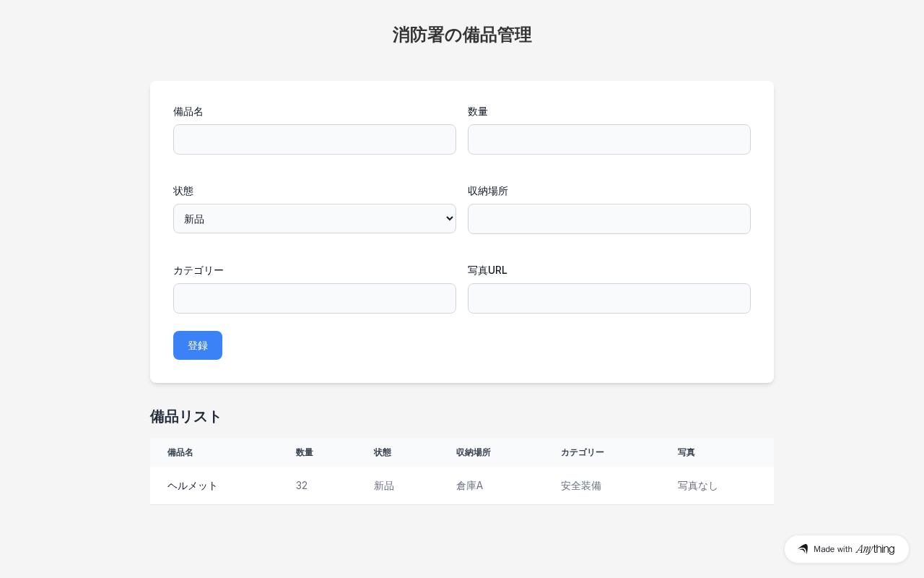Click the 消防署の備品管理 page title
The width and height of the screenshot is (924, 578).
pyautogui.click(x=462, y=35)
